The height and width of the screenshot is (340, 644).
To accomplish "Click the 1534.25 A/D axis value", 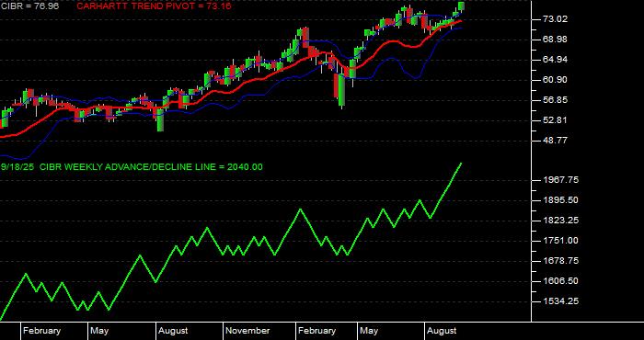I will [560, 301].
